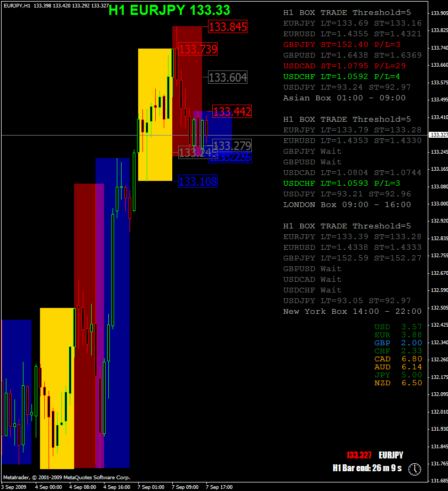Click the gray 133.604 price label
The width and height of the screenshot is (448, 491).
click(228, 77)
